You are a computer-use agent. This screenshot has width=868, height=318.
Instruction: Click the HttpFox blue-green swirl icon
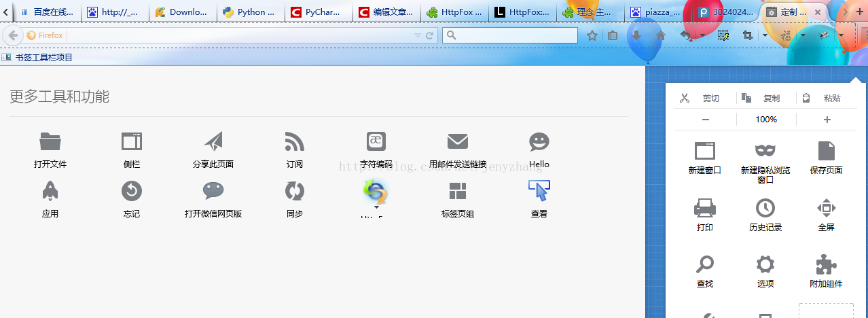pyautogui.click(x=376, y=192)
